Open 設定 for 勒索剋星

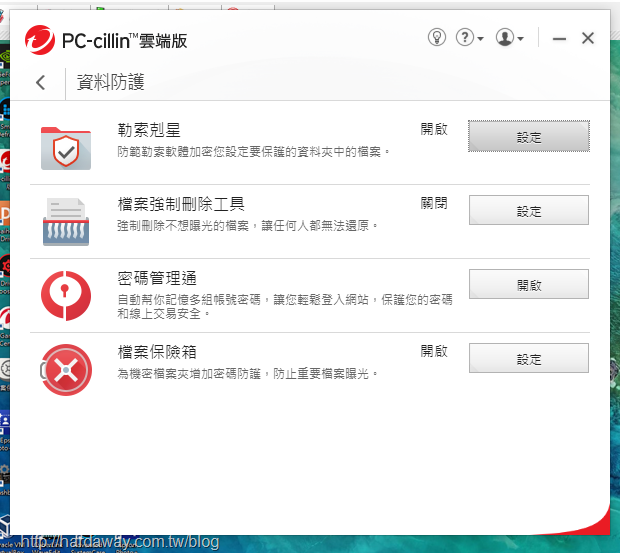(529, 136)
